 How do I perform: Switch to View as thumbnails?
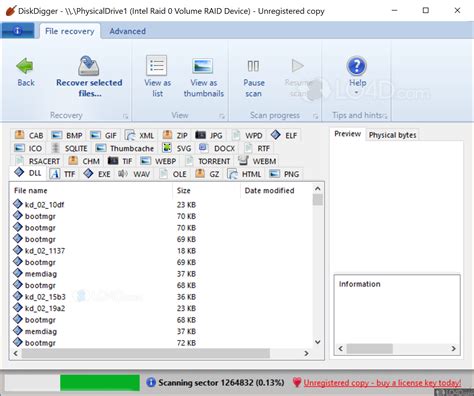[203, 77]
